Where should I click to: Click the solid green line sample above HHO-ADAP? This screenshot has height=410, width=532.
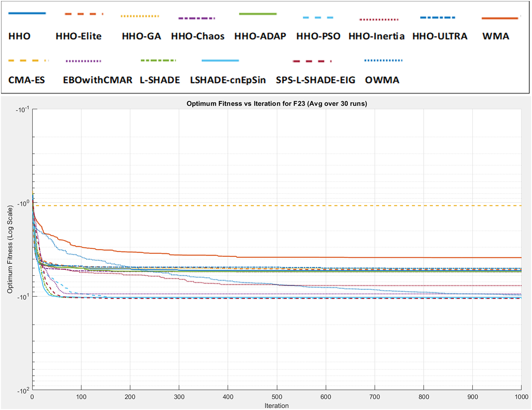(258, 14)
